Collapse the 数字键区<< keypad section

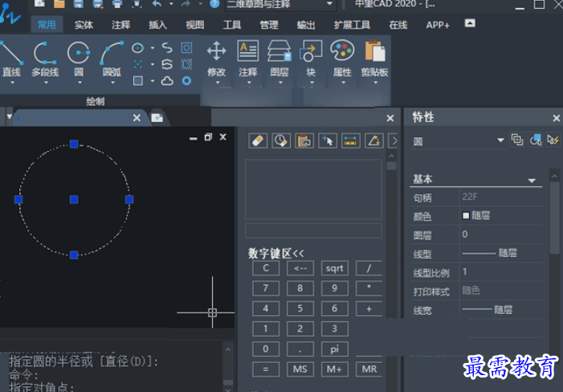(x=275, y=254)
